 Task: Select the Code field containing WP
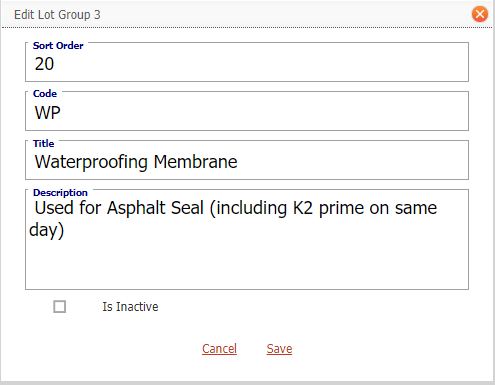click(x=247, y=113)
